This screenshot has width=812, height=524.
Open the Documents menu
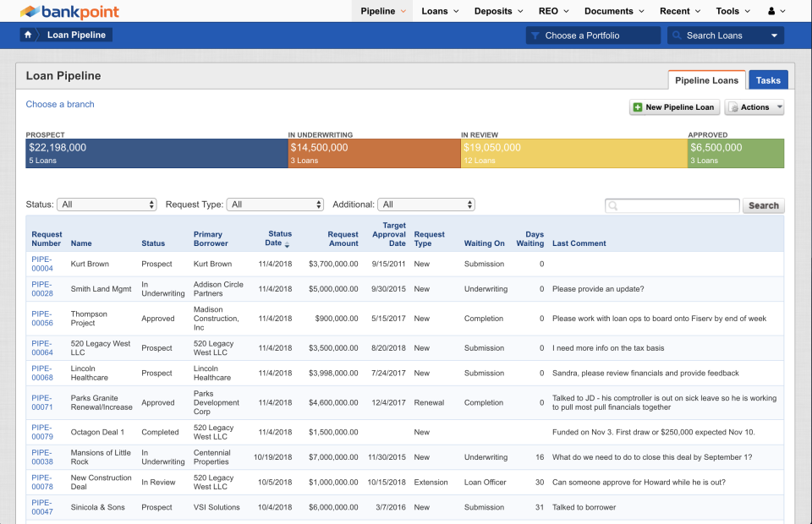coord(612,11)
